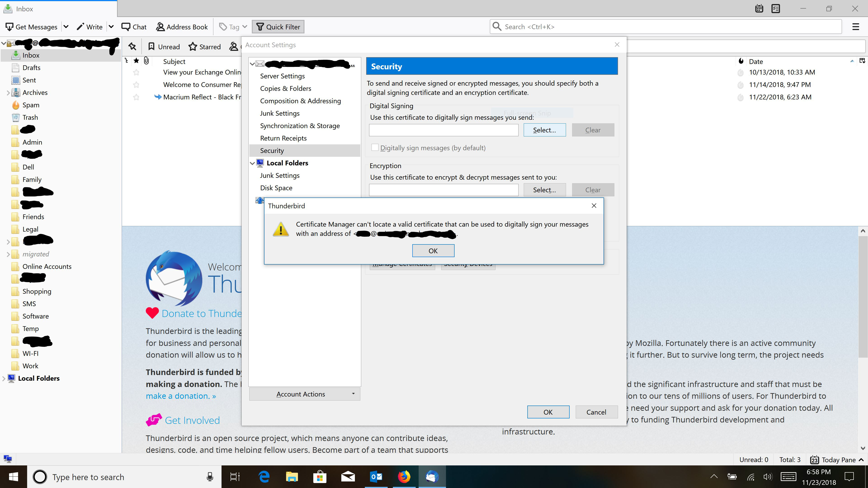Toggle the Unread quick filter
The image size is (868, 488).
[x=164, y=47]
